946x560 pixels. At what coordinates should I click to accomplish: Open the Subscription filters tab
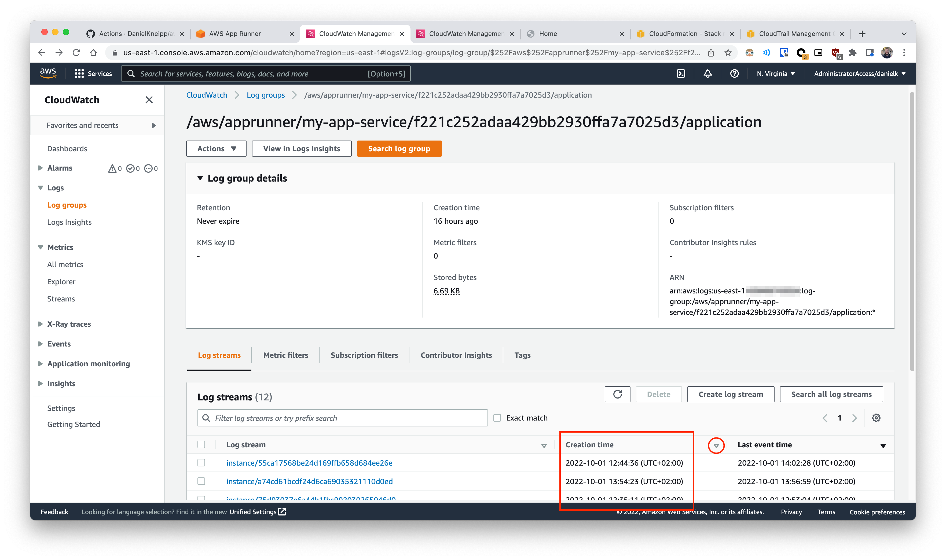[x=364, y=355]
